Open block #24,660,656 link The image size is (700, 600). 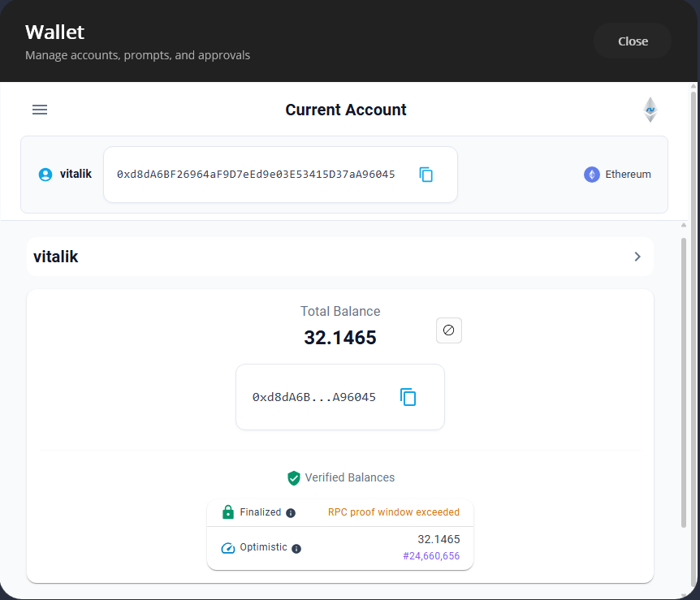(431, 555)
